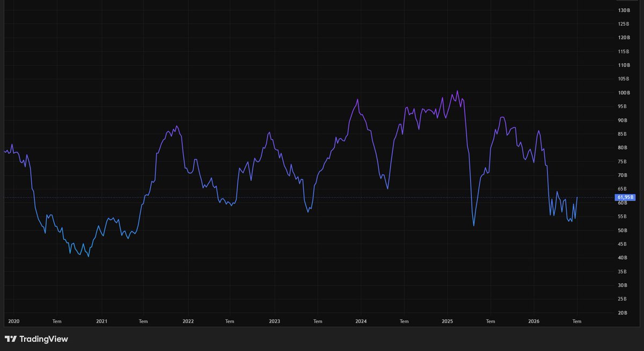Select the 2026 year on time axis
The height and width of the screenshot is (351, 644).
click(534, 321)
